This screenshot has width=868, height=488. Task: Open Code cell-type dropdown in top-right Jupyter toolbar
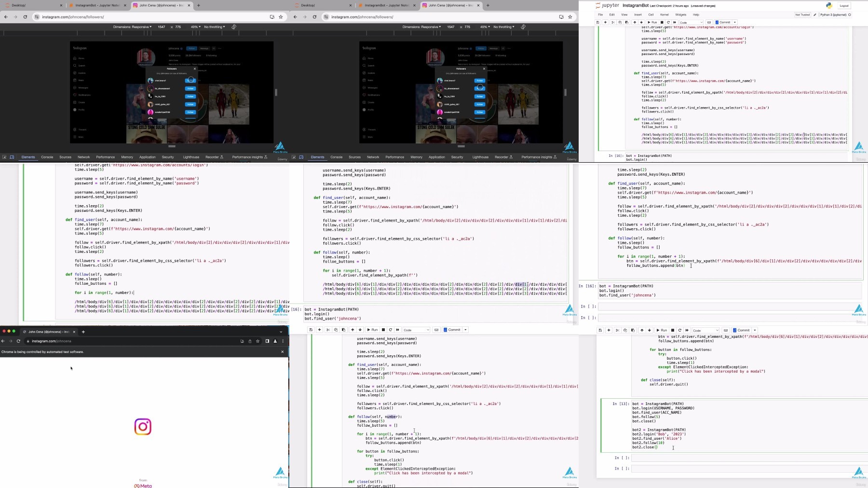691,22
